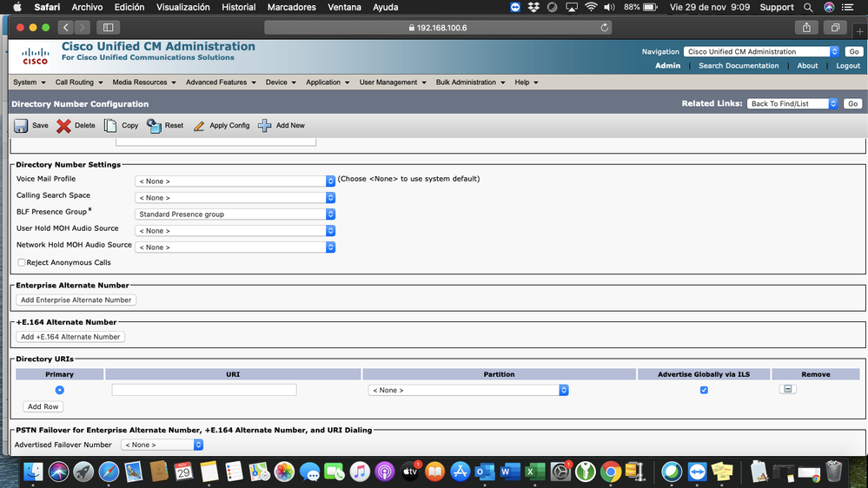Click the Cisco logo
Screen dimensions: 868x488
pyautogui.click(x=36, y=56)
